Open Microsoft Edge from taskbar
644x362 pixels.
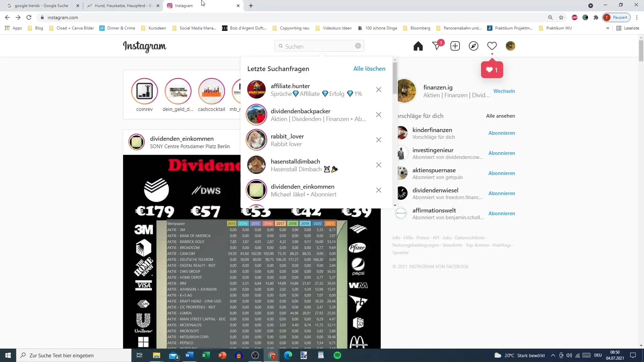pos(288,355)
